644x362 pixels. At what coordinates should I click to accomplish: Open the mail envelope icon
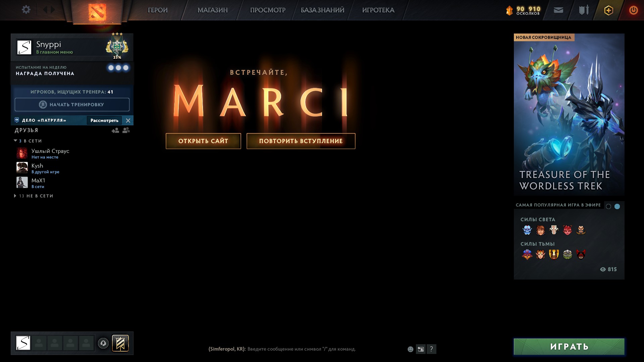coord(558,10)
